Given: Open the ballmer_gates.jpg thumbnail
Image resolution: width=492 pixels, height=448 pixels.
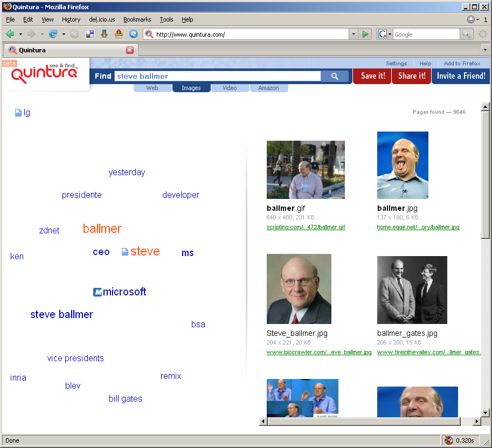Looking at the screenshot, I should pos(412,290).
